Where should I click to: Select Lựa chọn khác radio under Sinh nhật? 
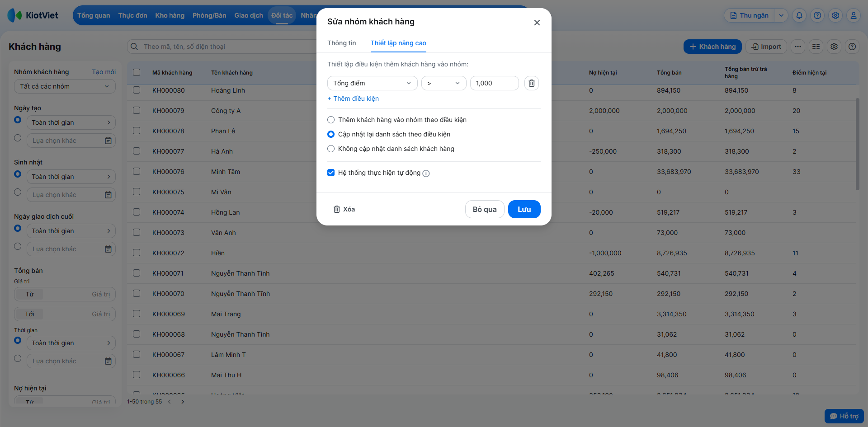[18, 192]
